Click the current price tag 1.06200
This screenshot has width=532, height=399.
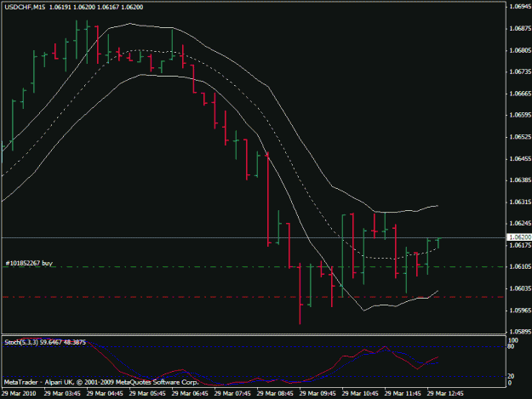point(519,237)
